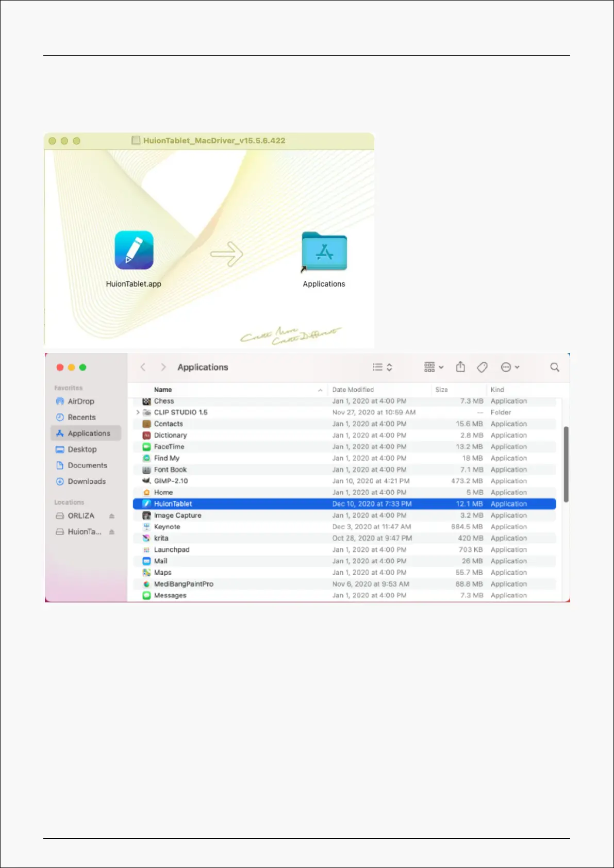Select the Launchpad app icon

coord(146,550)
